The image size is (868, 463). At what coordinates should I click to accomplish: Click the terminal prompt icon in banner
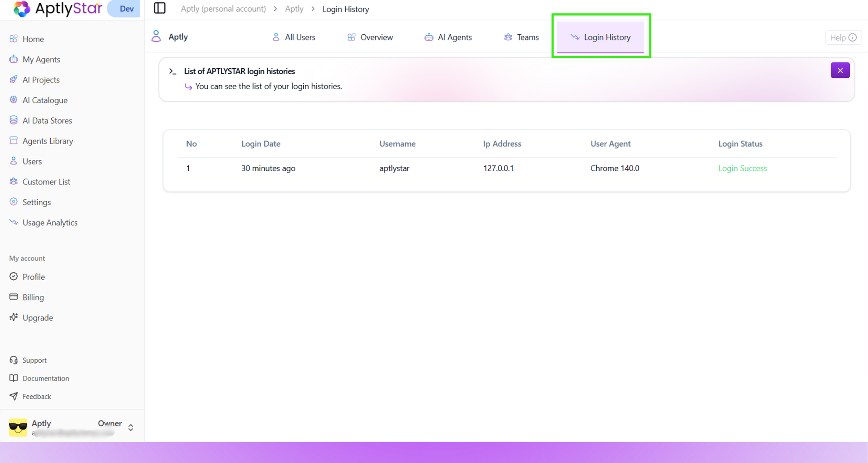coord(173,71)
